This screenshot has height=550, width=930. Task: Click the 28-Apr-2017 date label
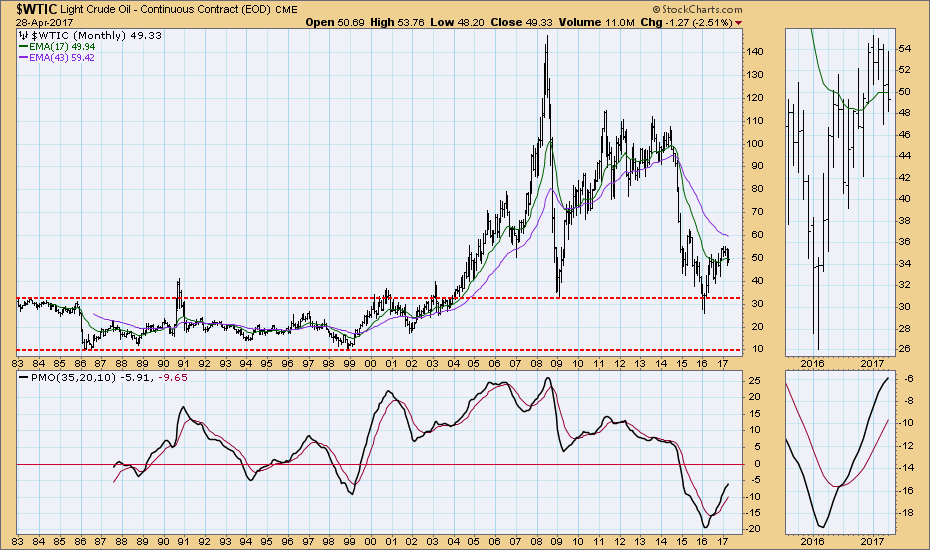[36, 21]
